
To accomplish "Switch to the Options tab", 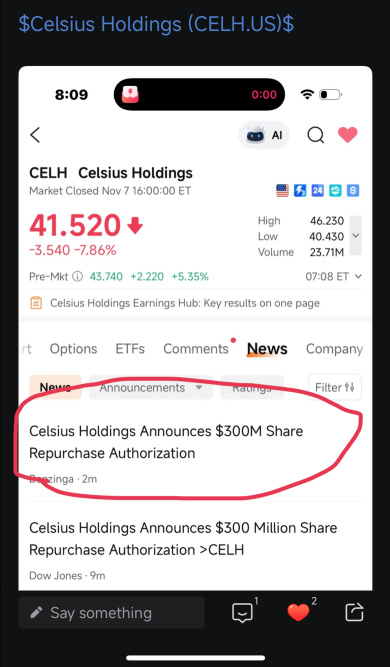I will [x=73, y=349].
